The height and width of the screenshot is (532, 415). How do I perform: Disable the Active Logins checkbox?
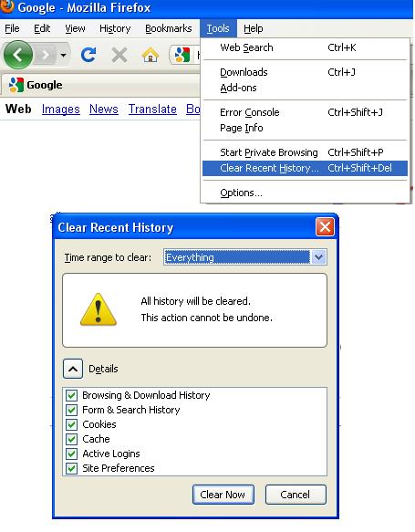pyautogui.click(x=71, y=454)
